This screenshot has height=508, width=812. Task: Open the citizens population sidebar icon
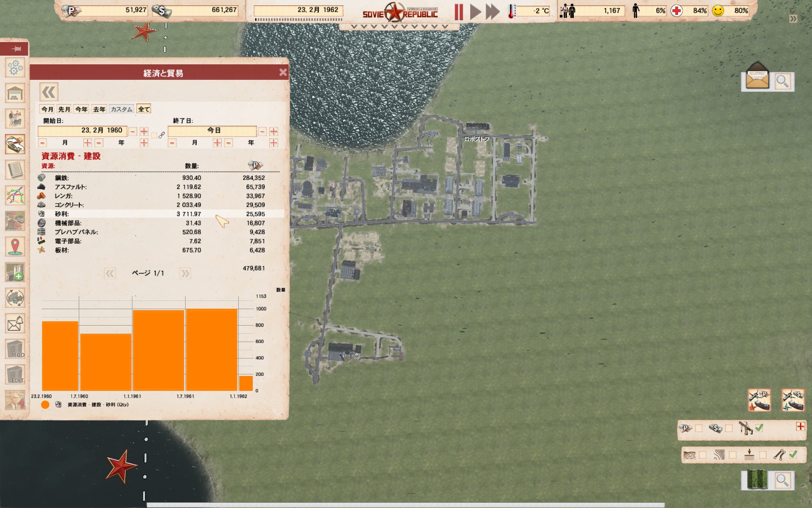pos(15,119)
